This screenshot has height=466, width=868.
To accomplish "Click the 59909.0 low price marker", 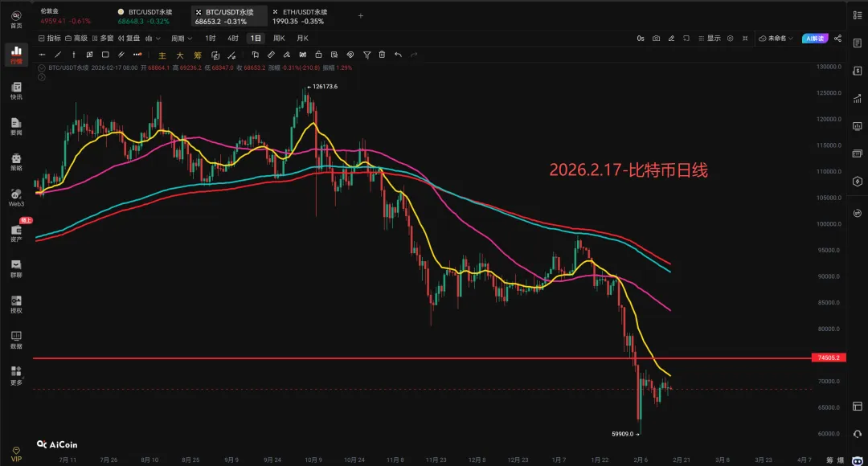I will (x=625, y=435).
